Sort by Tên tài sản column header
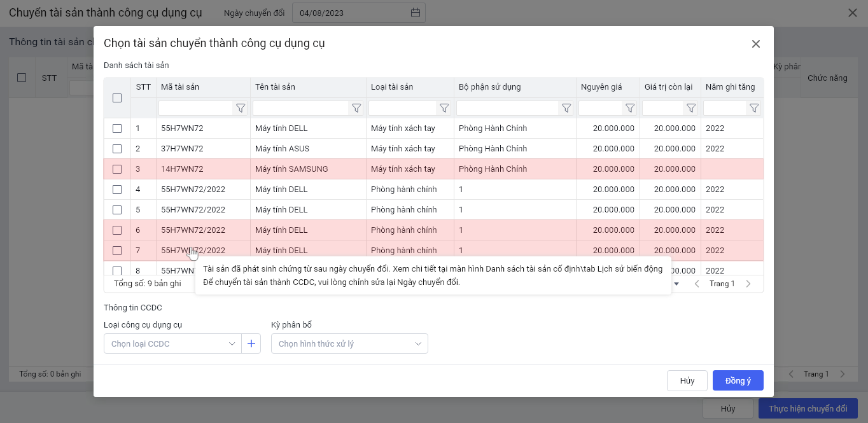The width and height of the screenshot is (868, 423). tap(275, 87)
